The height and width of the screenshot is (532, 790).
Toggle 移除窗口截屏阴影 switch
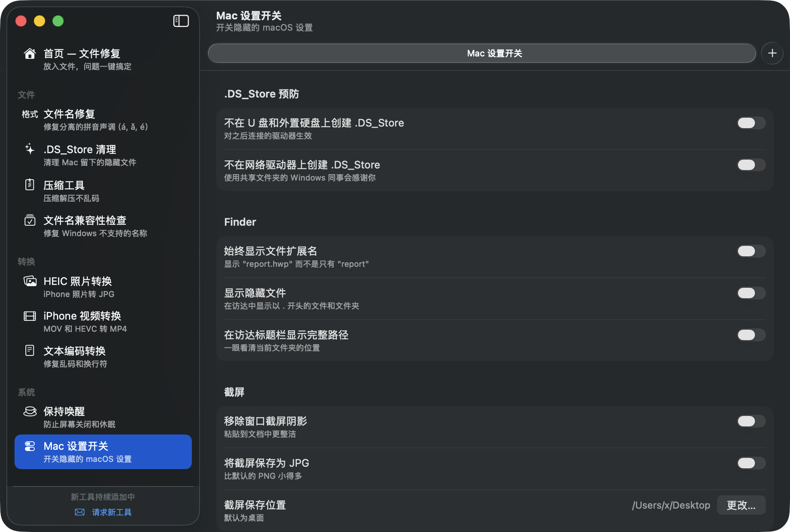751,421
